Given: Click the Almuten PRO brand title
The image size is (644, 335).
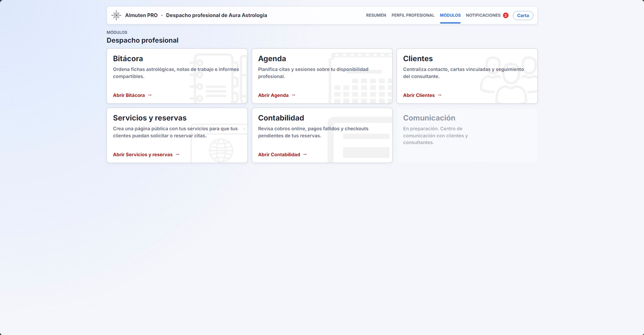Looking at the screenshot, I should (x=141, y=15).
